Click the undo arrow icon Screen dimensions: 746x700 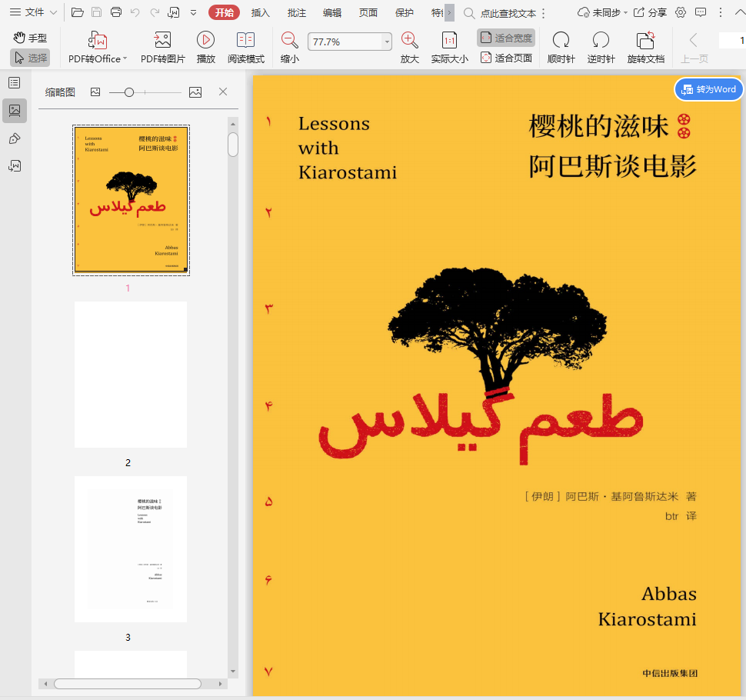[135, 12]
